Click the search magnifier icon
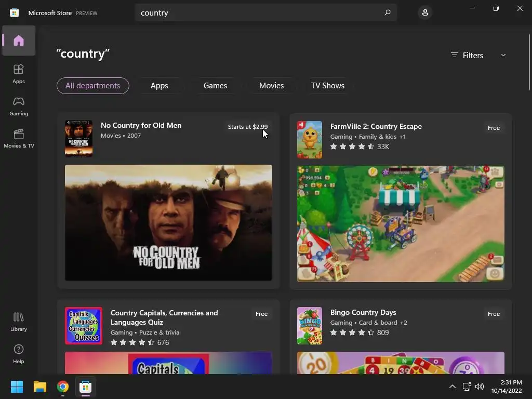Screen dimensions: 532x399 pyautogui.click(x=388, y=12)
